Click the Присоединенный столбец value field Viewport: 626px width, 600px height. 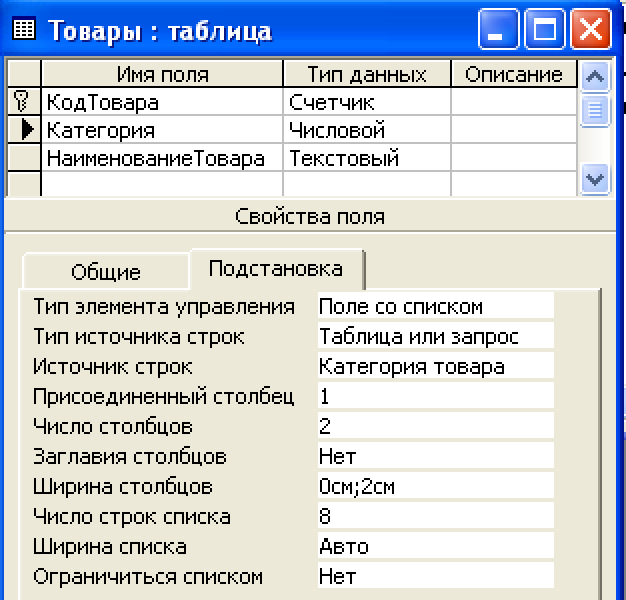click(x=436, y=396)
